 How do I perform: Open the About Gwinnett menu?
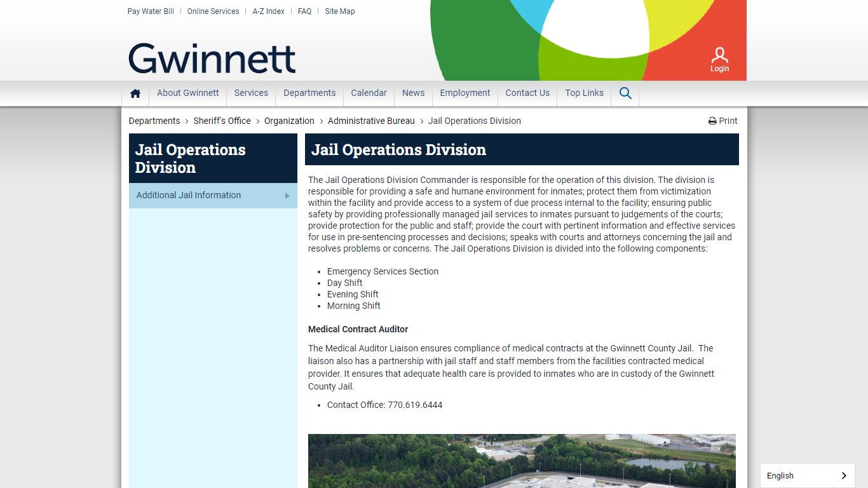click(188, 93)
